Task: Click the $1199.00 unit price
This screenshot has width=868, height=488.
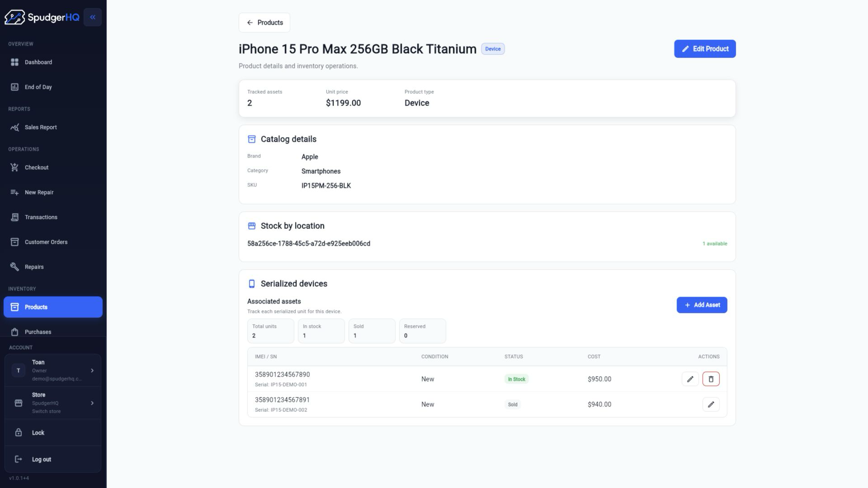Action: click(344, 103)
